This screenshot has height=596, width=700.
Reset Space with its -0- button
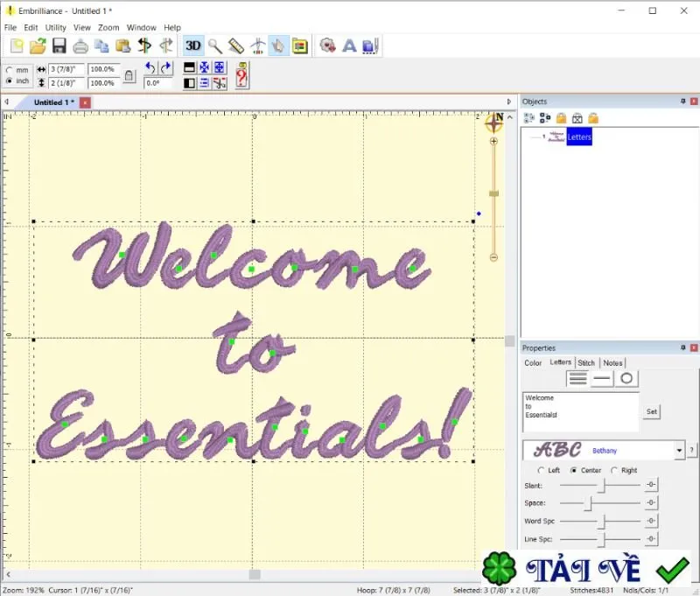tap(651, 502)
